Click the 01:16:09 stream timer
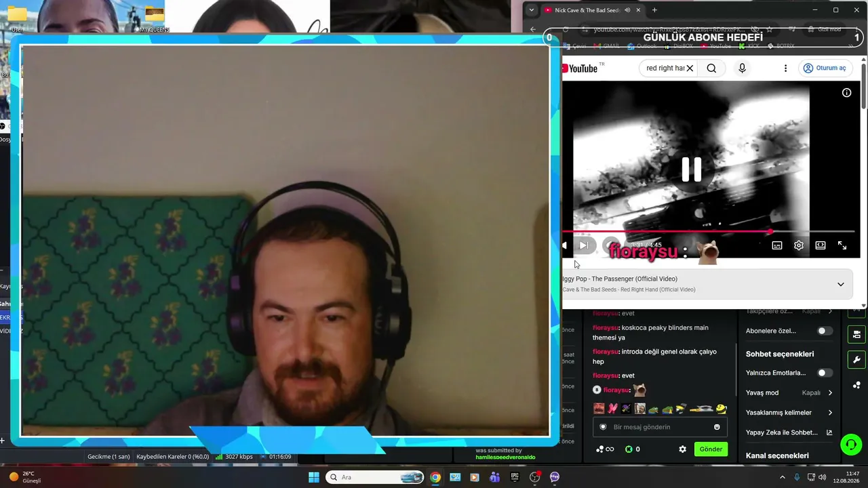This screenshot has width=868, height=488. click(x=280, y=457)
